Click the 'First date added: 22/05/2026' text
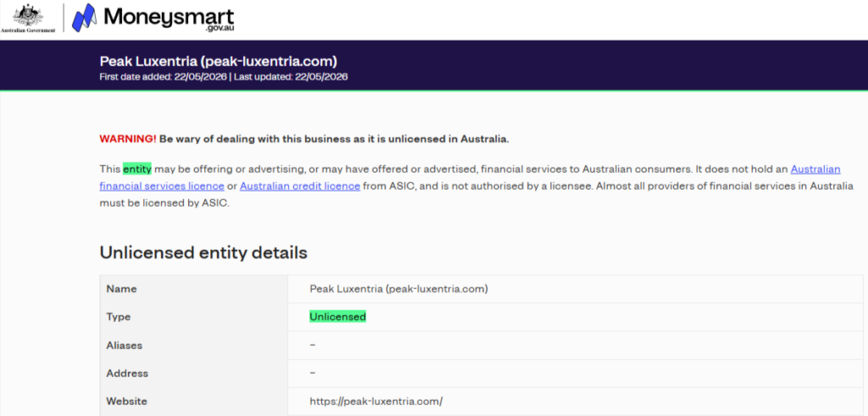 coord(163,77)
